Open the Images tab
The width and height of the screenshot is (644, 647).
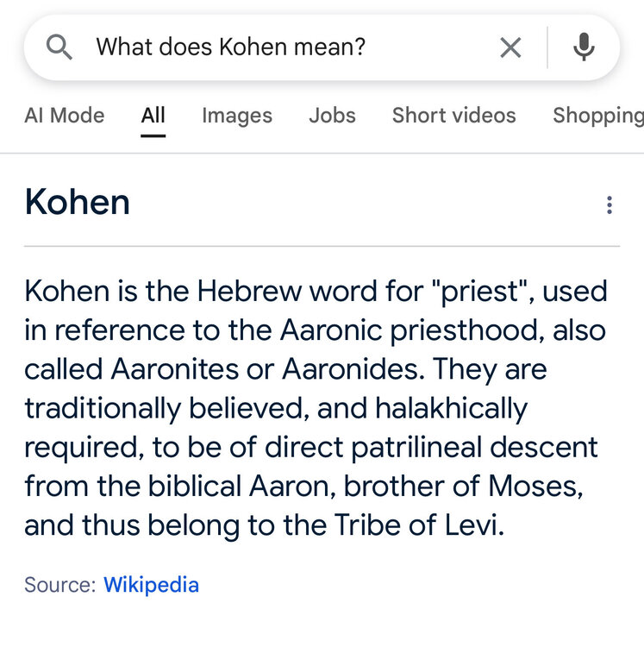237,116
